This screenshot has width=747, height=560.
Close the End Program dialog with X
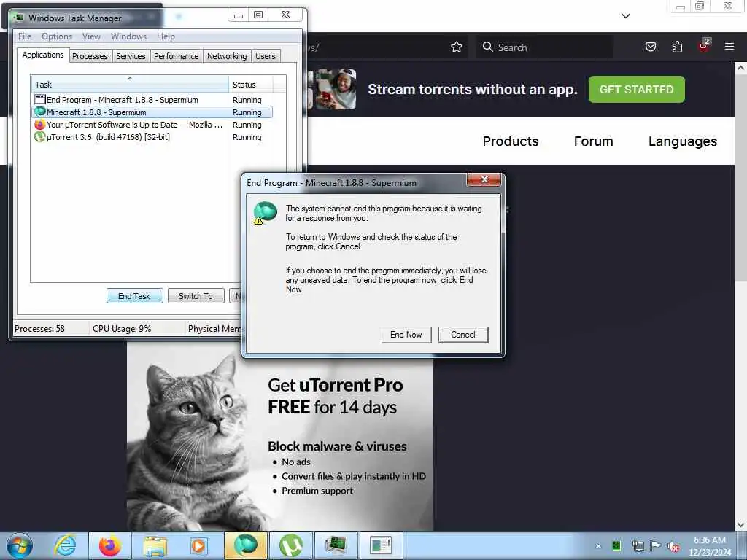484,179
